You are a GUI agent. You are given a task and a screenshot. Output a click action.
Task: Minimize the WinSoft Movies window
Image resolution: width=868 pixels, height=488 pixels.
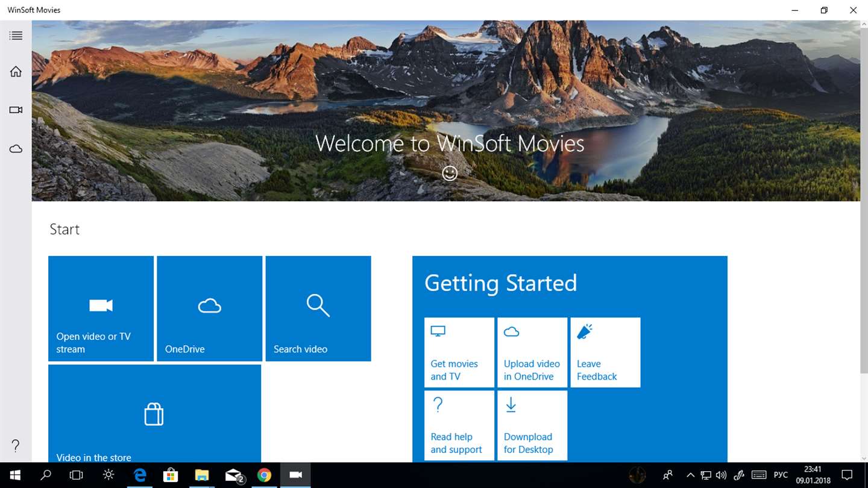[x=795, y=10]
